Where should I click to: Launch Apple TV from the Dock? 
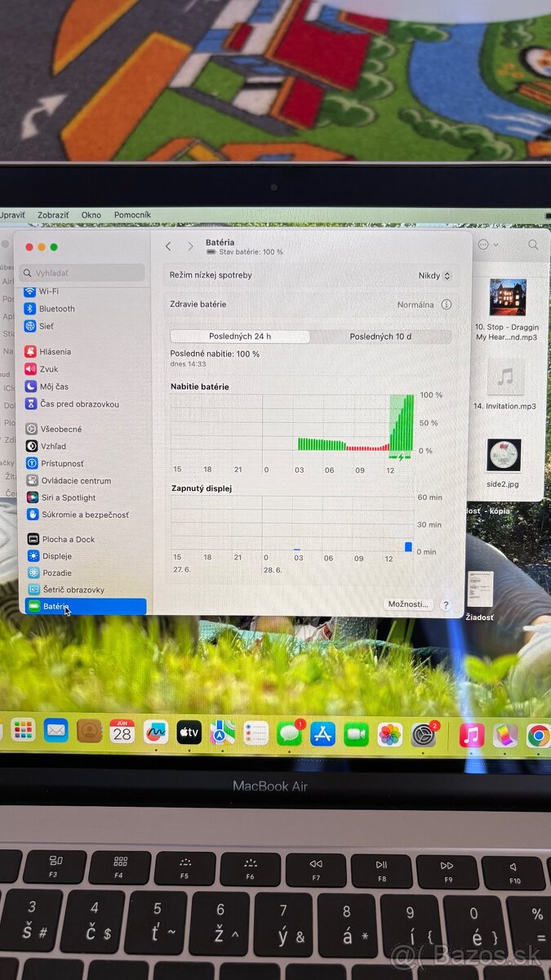(x=189, y=733)
